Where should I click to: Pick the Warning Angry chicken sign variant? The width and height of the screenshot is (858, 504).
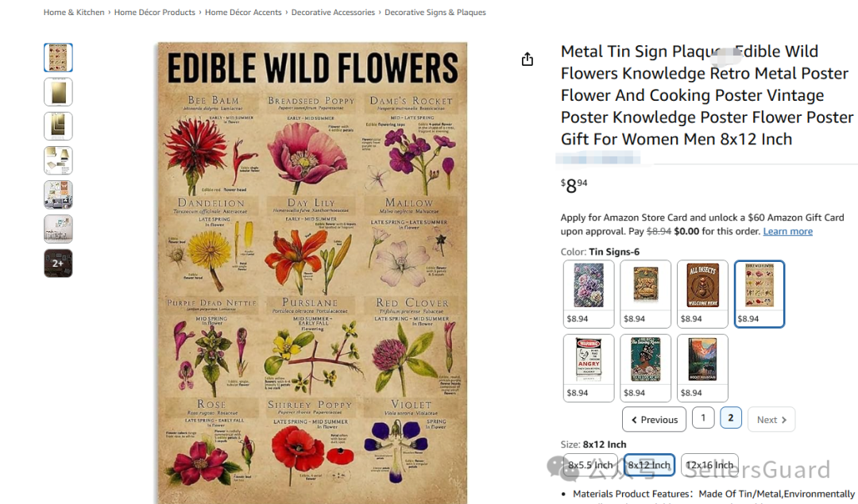pos(589,367)
